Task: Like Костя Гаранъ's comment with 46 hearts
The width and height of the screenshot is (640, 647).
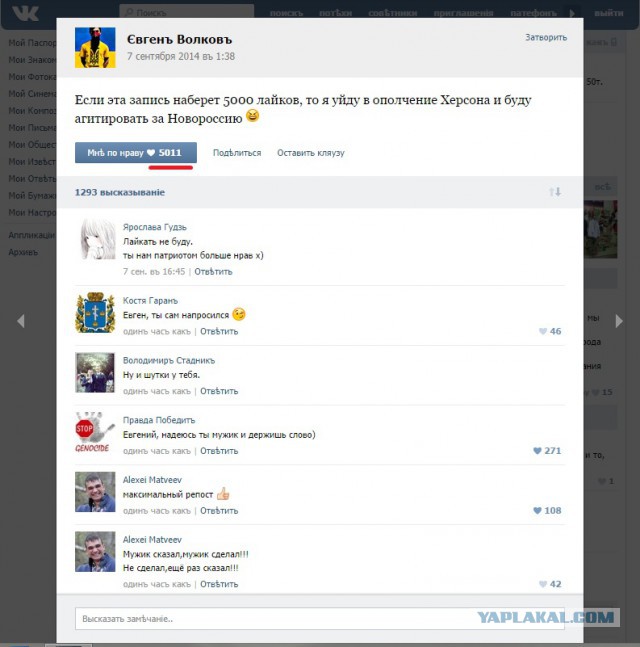Action: point(550,331)
